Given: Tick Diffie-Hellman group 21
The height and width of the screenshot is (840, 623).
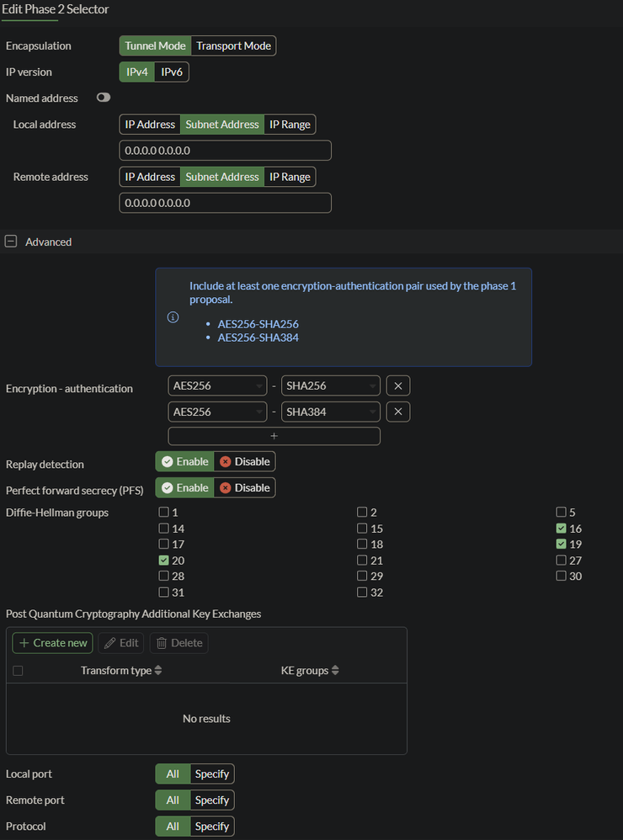Looking at the screenshot, I should tap(362, 561).
